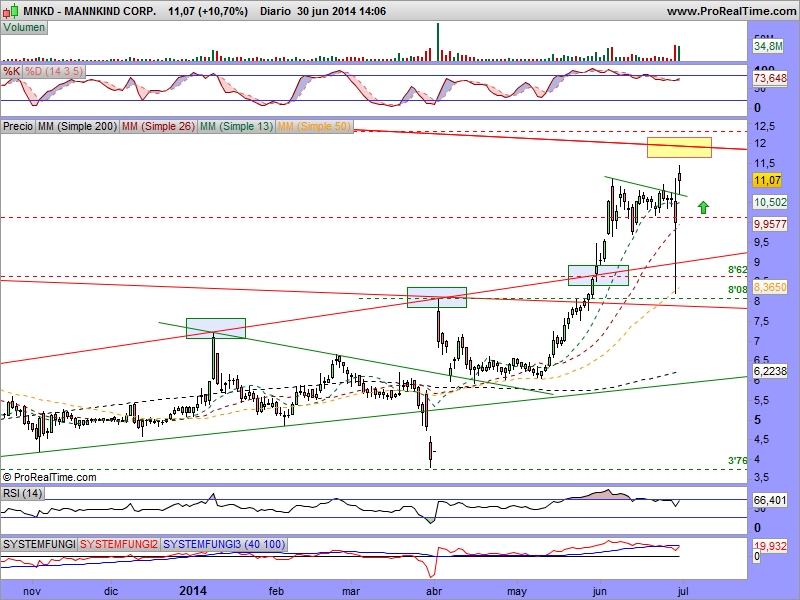Click the © ProRealTime.com copyright text
Screen dimensions: 800x600
(x=49, y=478)
